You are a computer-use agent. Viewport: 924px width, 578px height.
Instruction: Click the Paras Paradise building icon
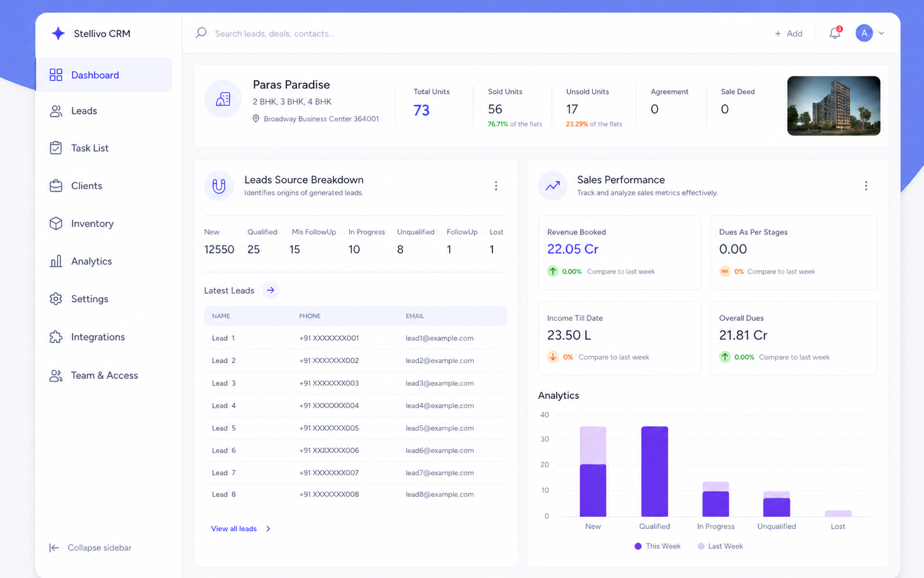pyautogui.click(x=223, y=99)
